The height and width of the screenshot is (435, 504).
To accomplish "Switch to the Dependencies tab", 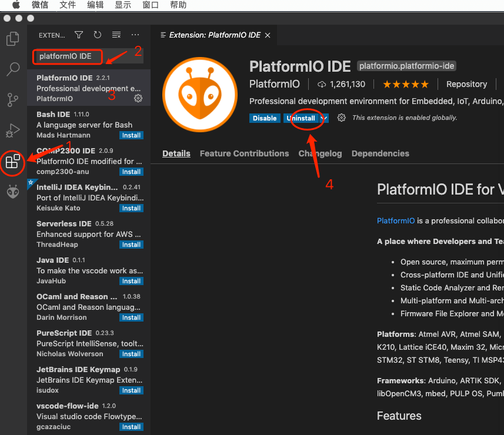I will 380,153.
